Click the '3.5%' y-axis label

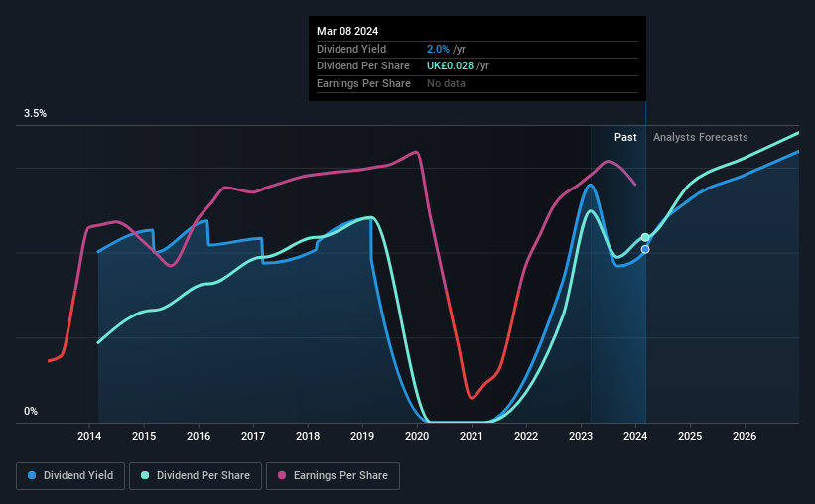[35, 114]
